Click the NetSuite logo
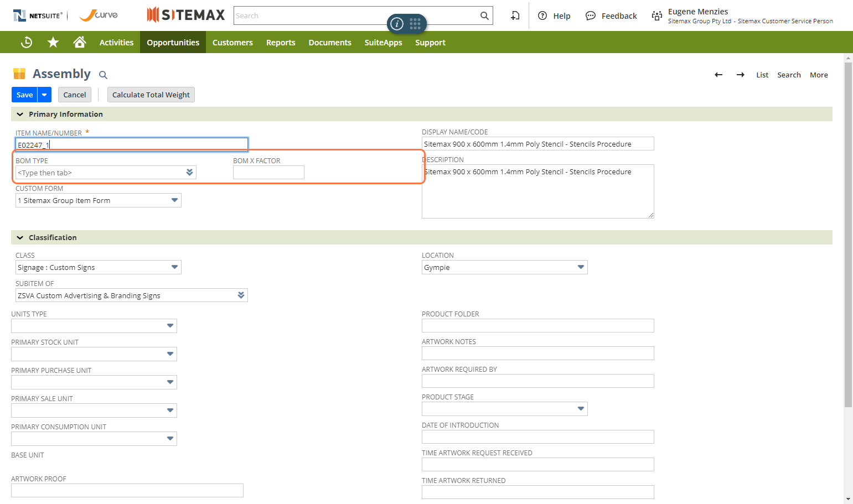Screen dimensions: 853x504 pyautogui.click(x=38, y=15)
